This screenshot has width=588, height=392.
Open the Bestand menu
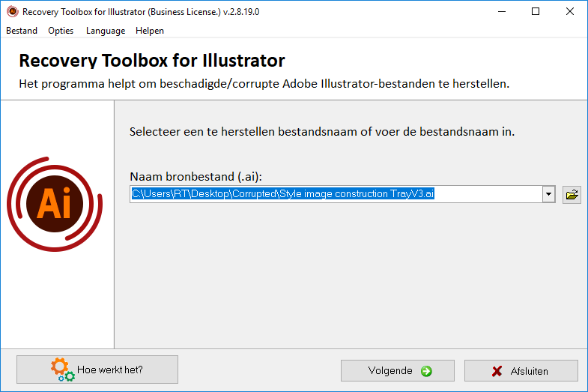coord(22,31)
